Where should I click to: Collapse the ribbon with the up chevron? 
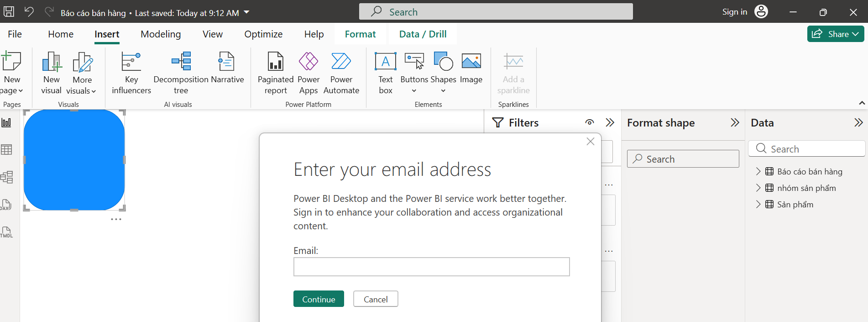[862, 103]
